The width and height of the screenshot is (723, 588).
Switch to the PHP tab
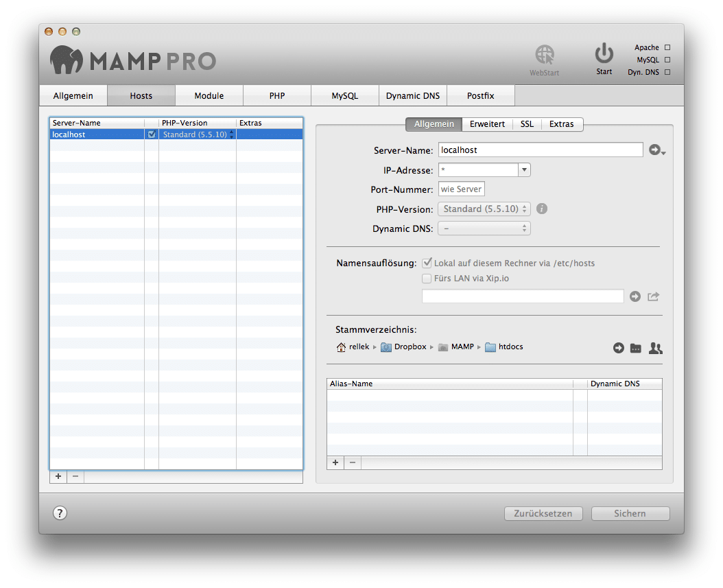277,95
